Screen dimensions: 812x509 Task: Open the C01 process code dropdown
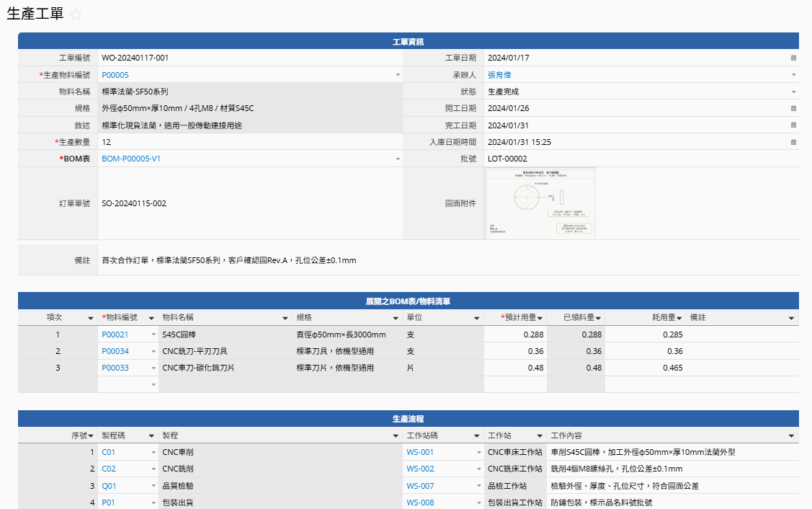[x=153, y=452]
